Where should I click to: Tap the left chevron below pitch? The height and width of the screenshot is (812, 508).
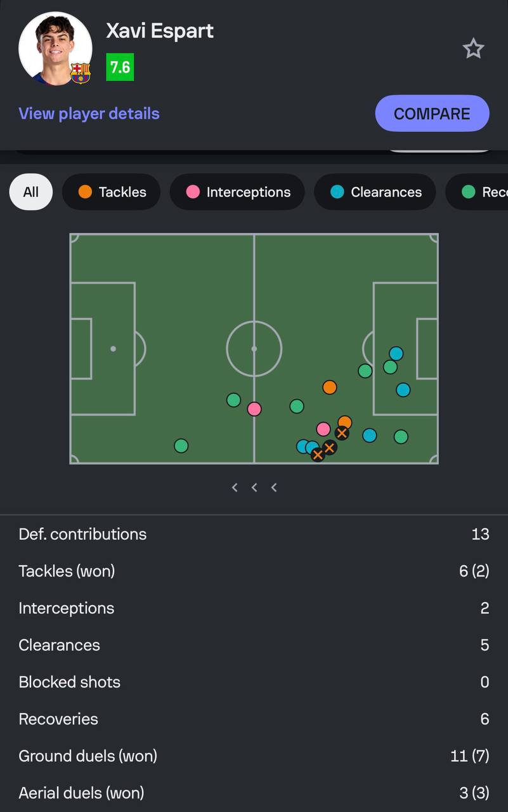click(235, 487)
